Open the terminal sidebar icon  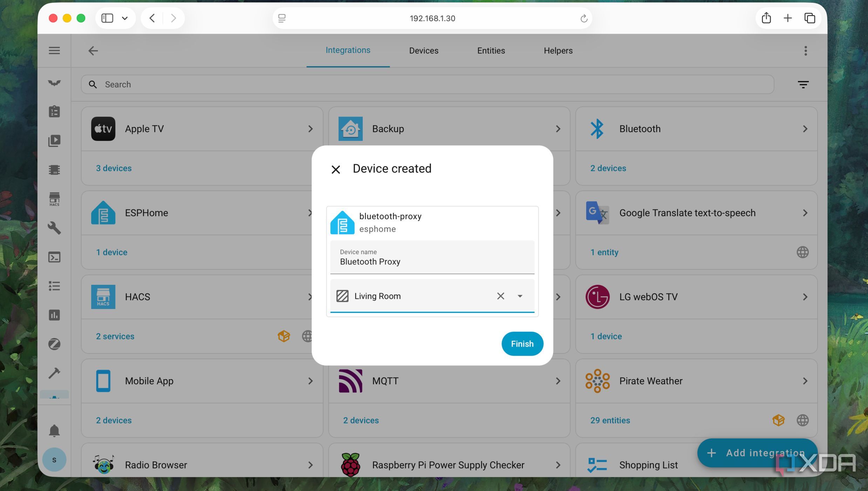pyautogui.click(x=54, y=257)
